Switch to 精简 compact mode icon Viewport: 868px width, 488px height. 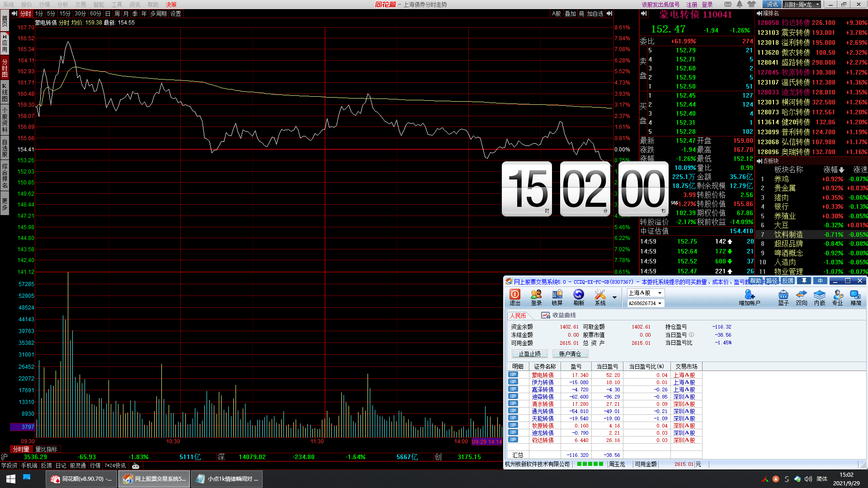pos(856,297)
